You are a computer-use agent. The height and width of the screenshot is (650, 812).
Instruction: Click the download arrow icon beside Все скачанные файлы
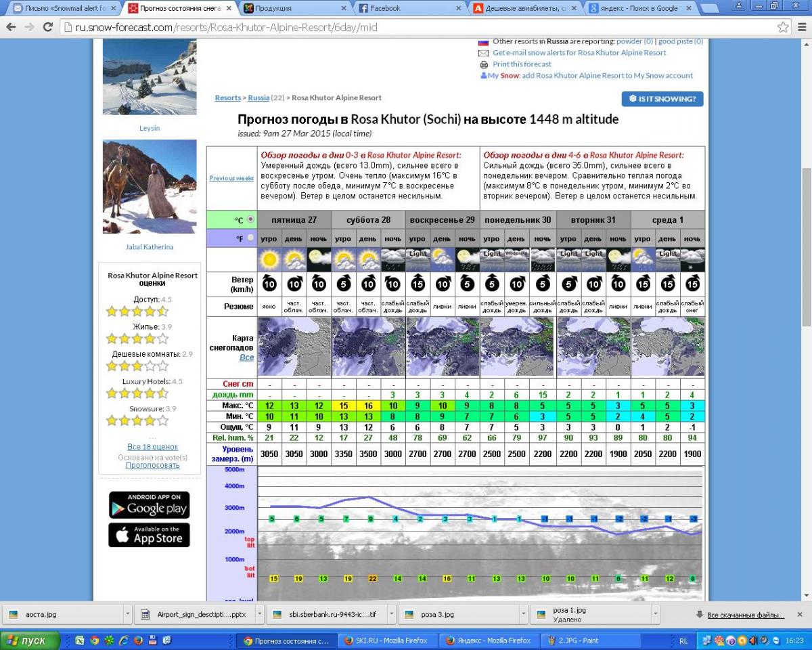pos(700,615)
